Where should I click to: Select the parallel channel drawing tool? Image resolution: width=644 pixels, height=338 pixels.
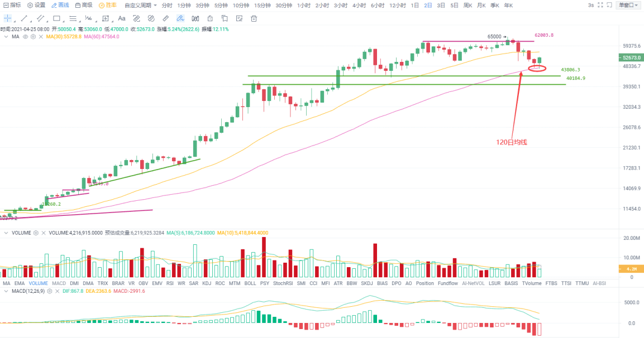(x=40, y=18)
